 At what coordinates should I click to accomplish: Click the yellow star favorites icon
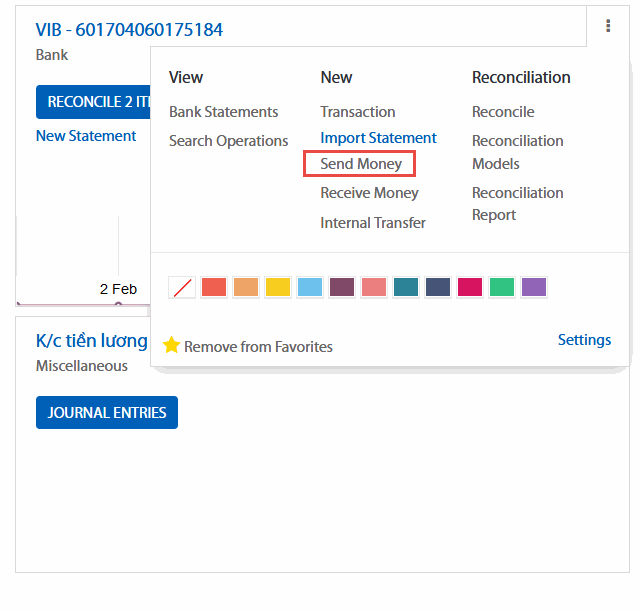(x=171, y=346)
